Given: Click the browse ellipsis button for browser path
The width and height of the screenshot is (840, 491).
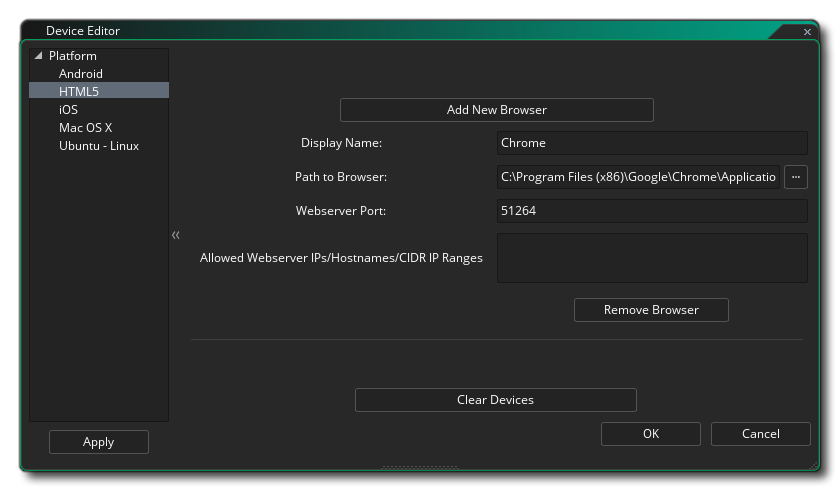Looking at the screenshot, I should pyautogui.click(x=795, y=177).
